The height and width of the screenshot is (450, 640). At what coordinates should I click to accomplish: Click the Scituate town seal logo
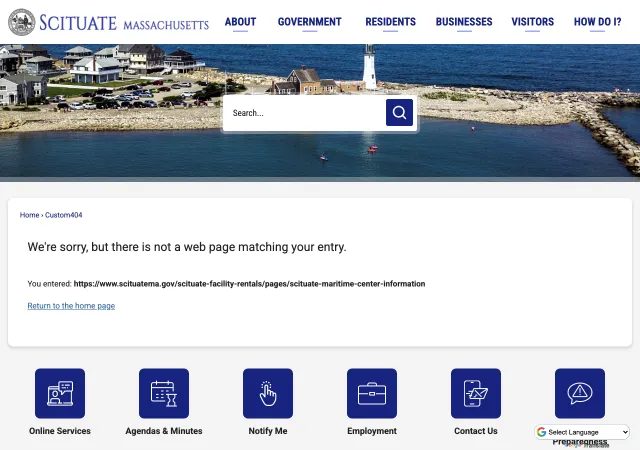coord(22,22)
